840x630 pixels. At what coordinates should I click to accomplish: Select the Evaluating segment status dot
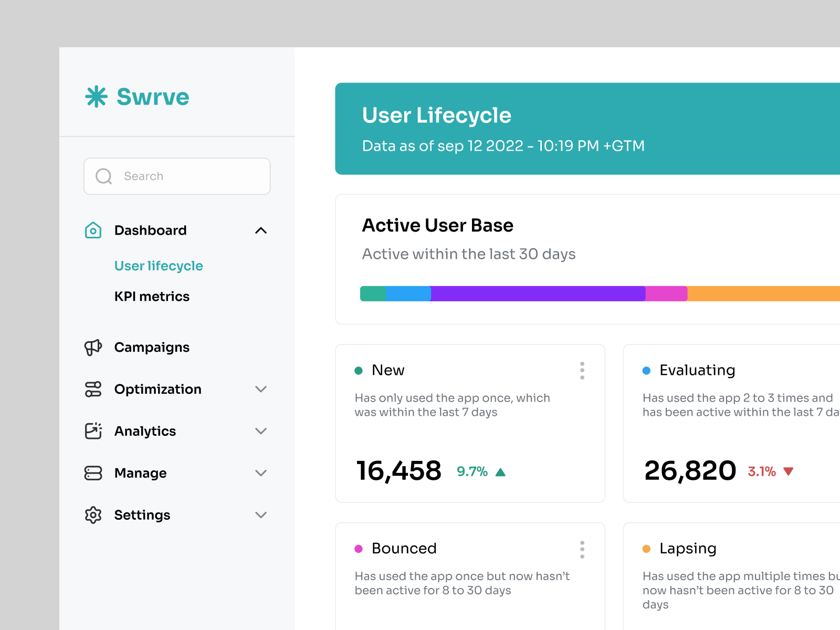coord(646,370)
